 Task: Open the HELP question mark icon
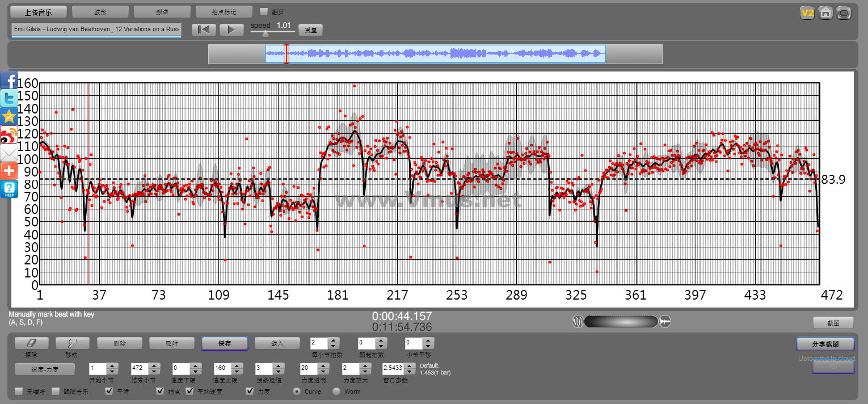pos(9,190)
